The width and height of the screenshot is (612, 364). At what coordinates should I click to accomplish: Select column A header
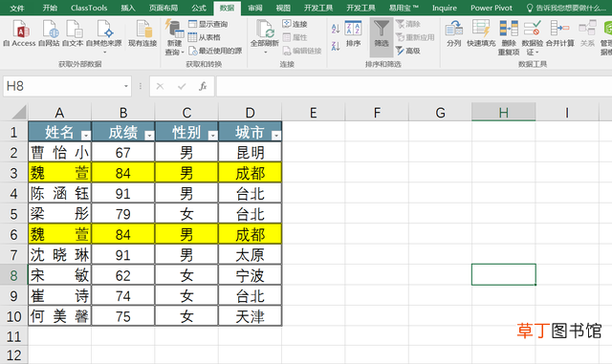click(x=59, y=113)
